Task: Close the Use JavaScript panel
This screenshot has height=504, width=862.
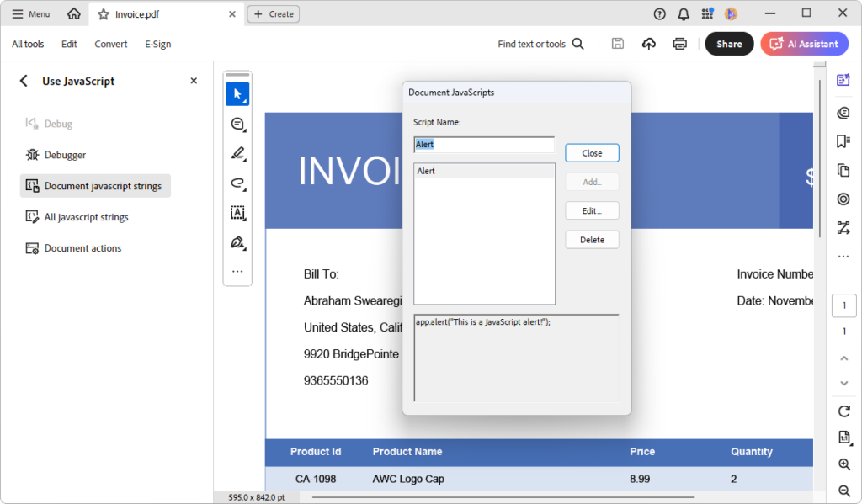Action: (194, 81)
